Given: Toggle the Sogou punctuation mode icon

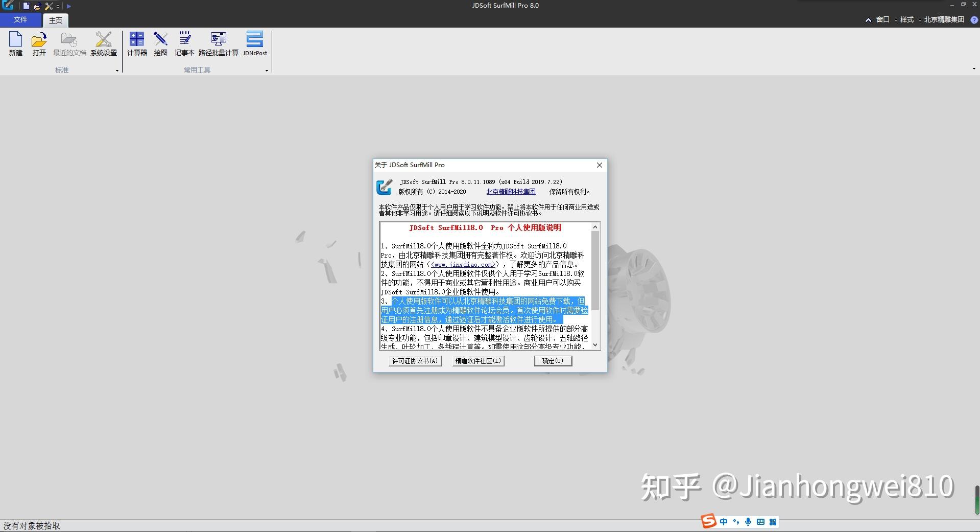Looking at the screenshot, I should coord(736,522).
